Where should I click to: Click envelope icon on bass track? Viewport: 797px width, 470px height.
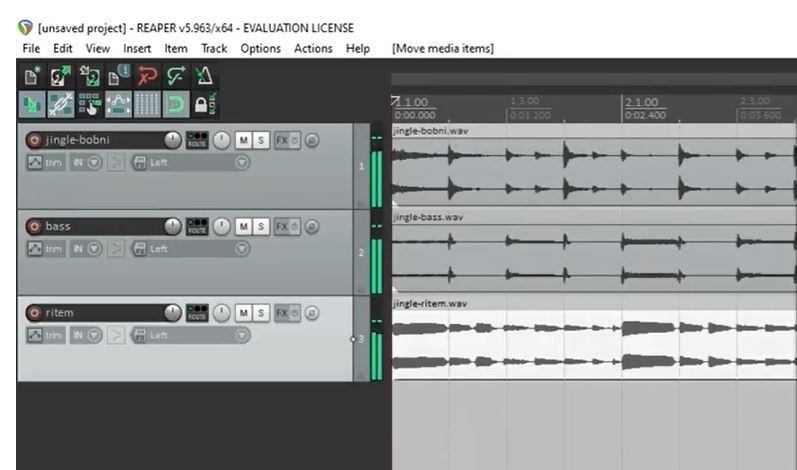(x=35, y=249)
